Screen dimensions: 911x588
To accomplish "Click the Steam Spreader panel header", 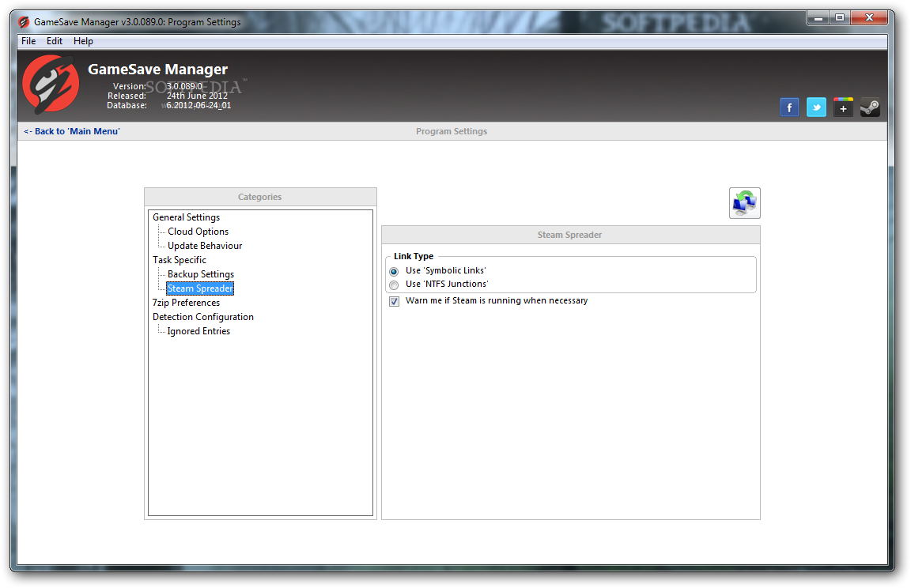I will pyautogui.click(x=570, y=235).
